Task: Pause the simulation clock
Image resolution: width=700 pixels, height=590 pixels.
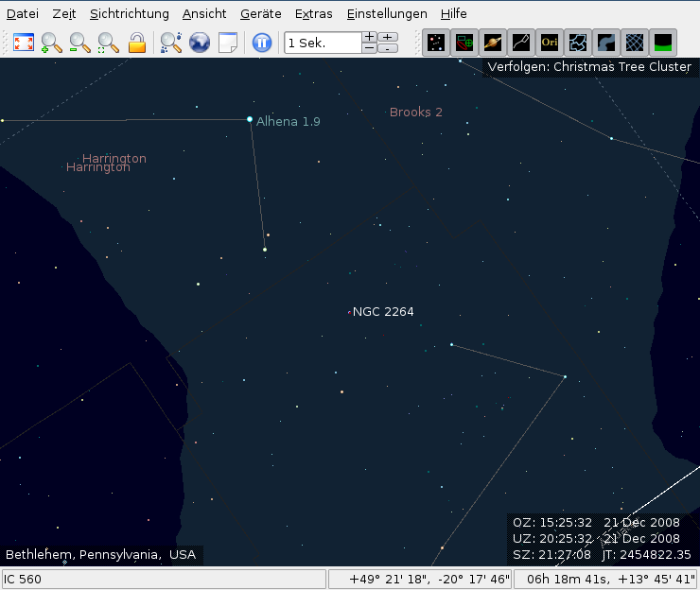Action: [262, 43]
